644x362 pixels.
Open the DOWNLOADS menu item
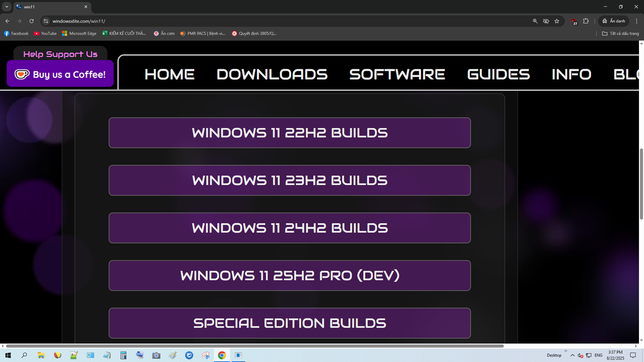tap(272, 74)
